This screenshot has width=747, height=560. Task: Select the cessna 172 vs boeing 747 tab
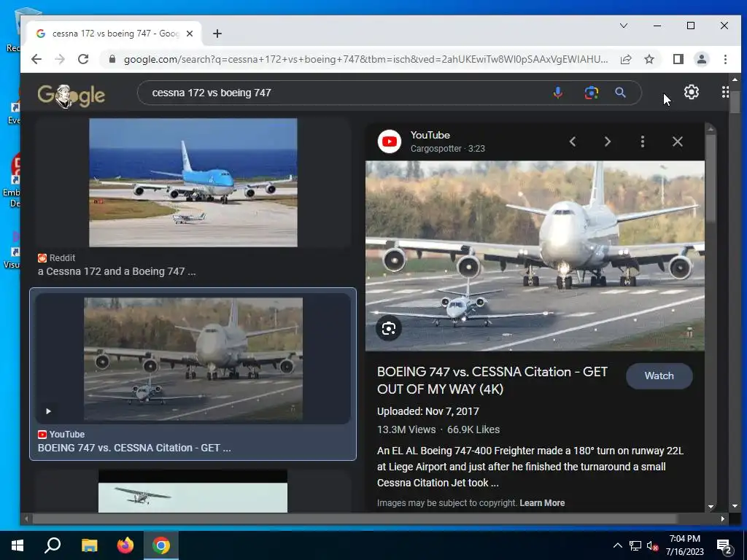[115, 34]
